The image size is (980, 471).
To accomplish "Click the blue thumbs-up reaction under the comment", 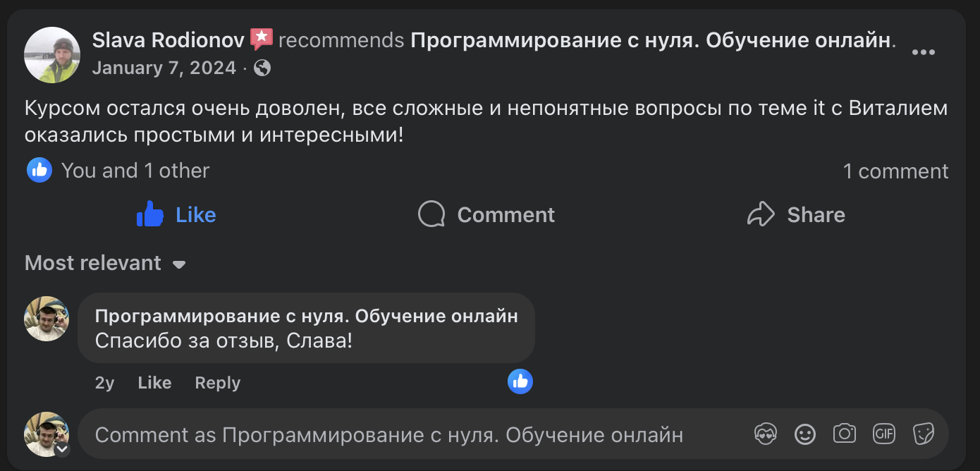I will (520, 381).
